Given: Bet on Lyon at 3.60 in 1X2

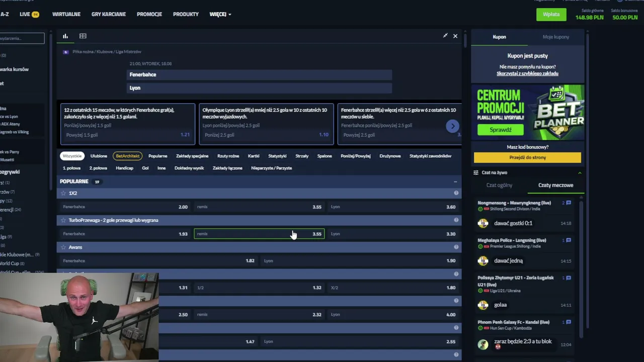Looking at the screenshot, I should click(x=393, y=207).
